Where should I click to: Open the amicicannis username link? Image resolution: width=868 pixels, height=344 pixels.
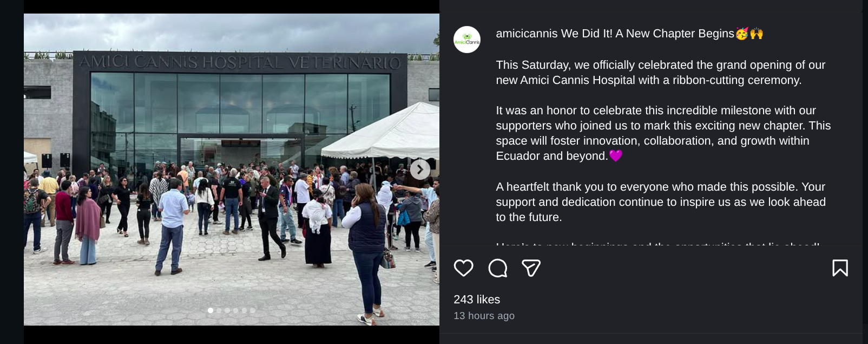point(526,34)
